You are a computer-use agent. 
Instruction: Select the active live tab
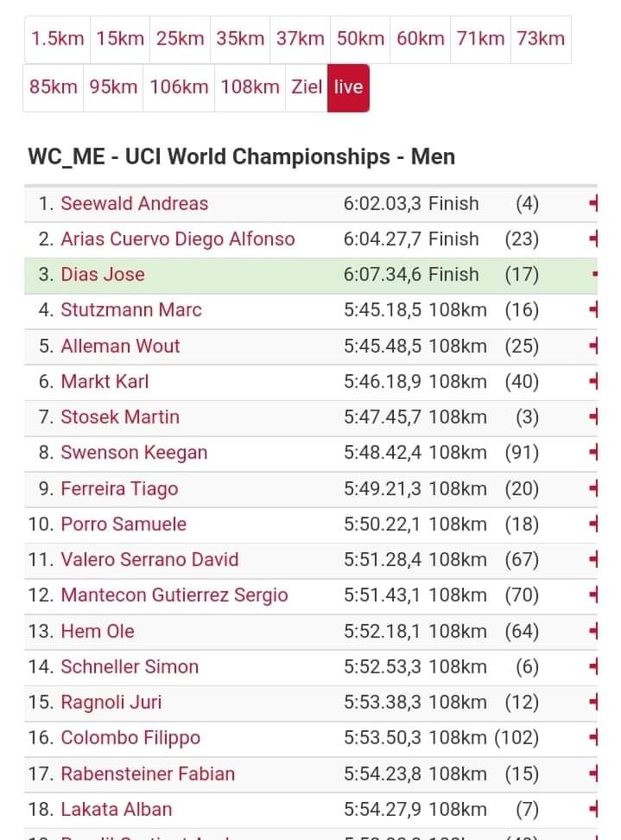[x=349, y=87]
